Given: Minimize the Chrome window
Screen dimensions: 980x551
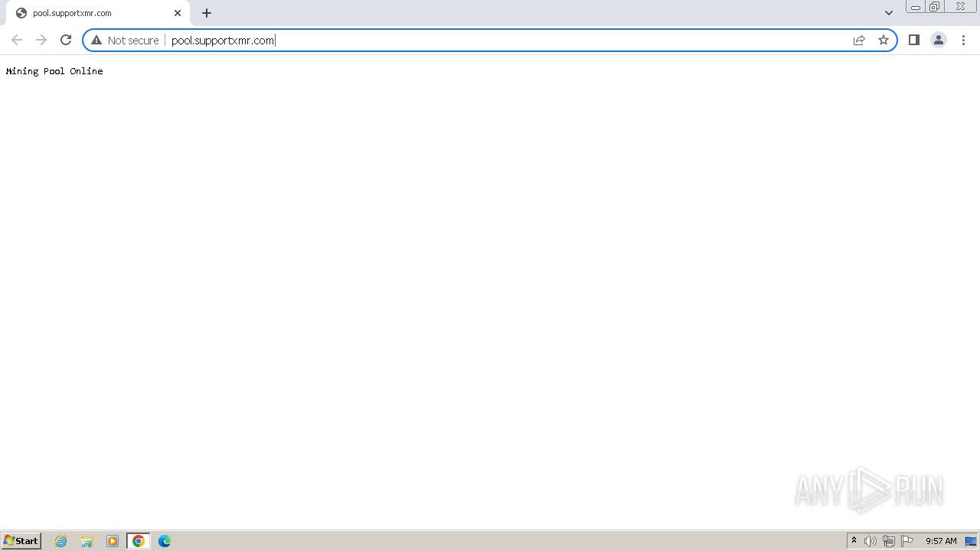Looking at the screenshot, I should 915,7.
